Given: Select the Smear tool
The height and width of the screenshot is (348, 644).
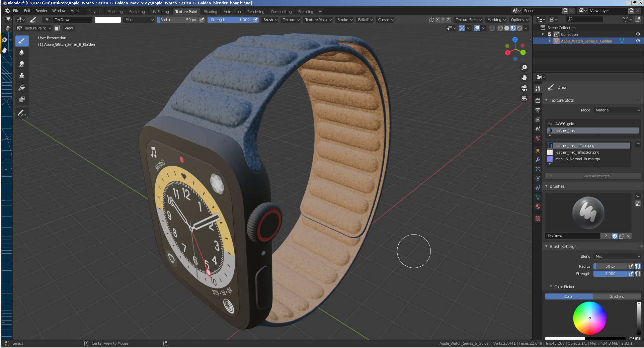Looking at the screenshot, I should click(22, 64).
